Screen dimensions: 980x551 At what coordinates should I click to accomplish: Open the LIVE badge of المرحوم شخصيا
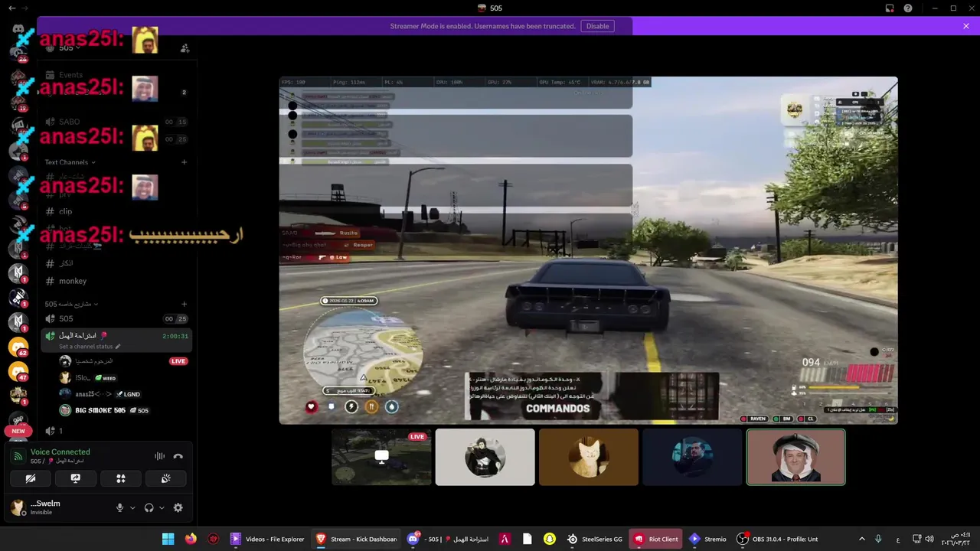coord(178,361)
